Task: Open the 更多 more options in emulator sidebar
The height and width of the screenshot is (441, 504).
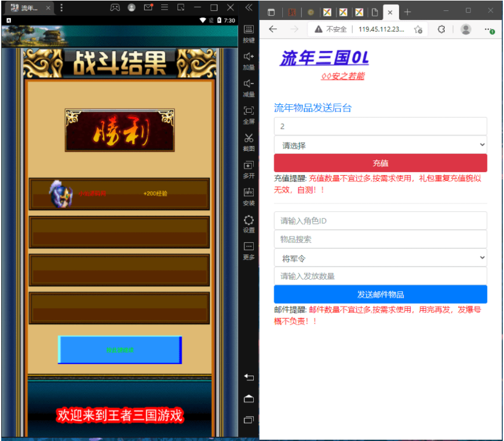Action: click(248, 250)
